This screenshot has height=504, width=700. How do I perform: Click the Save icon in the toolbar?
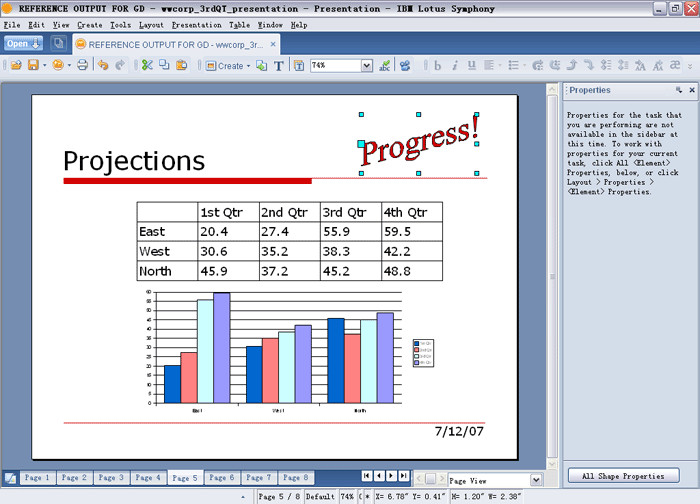tap(32, 66)
